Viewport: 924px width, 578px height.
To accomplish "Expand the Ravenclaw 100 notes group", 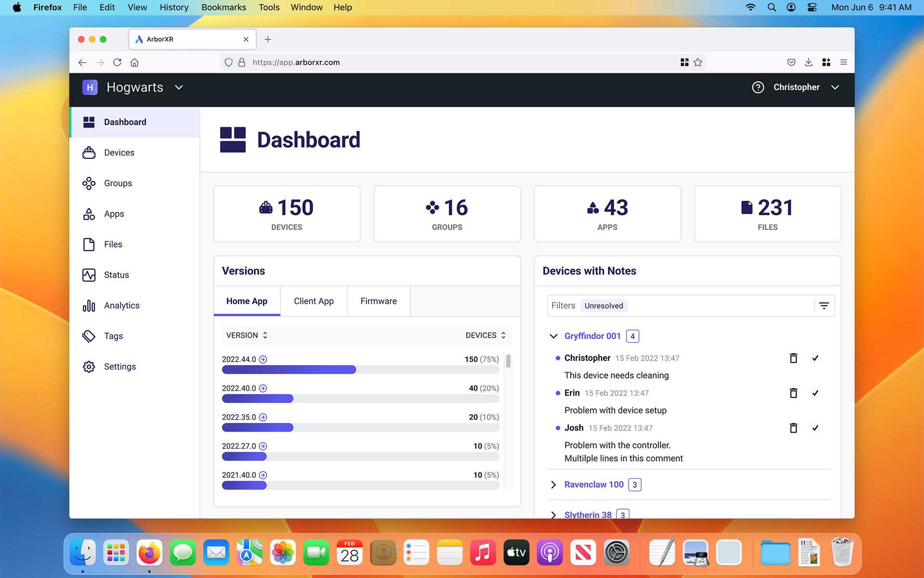I will tap(553, 485).
